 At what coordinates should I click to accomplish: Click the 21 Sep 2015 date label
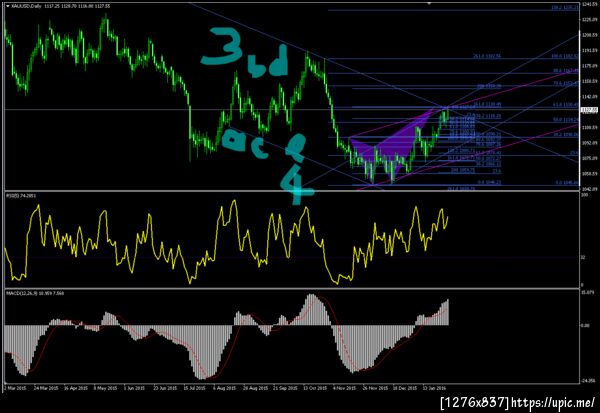pyautogui.click(x=285, y=388)
